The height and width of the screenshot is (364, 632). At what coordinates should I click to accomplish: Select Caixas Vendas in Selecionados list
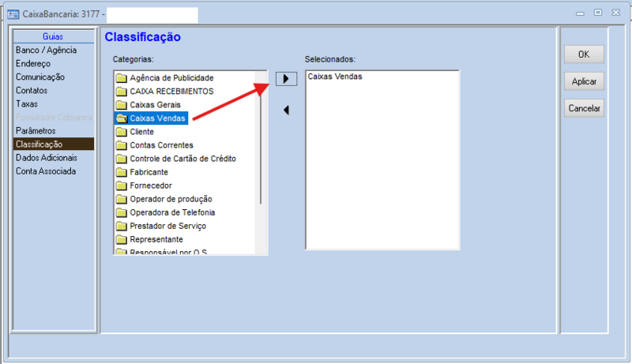(x=335, y=77)
